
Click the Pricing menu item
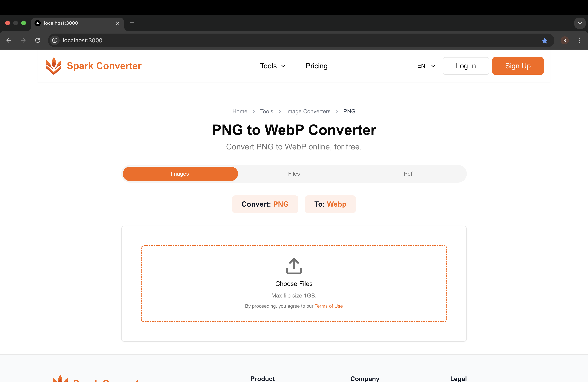(x=316, y=66)
